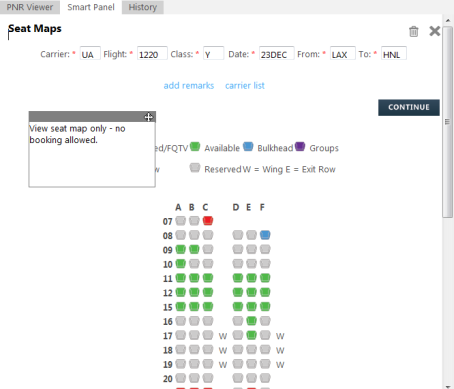Click reserved seat 16A

(180, 321)
